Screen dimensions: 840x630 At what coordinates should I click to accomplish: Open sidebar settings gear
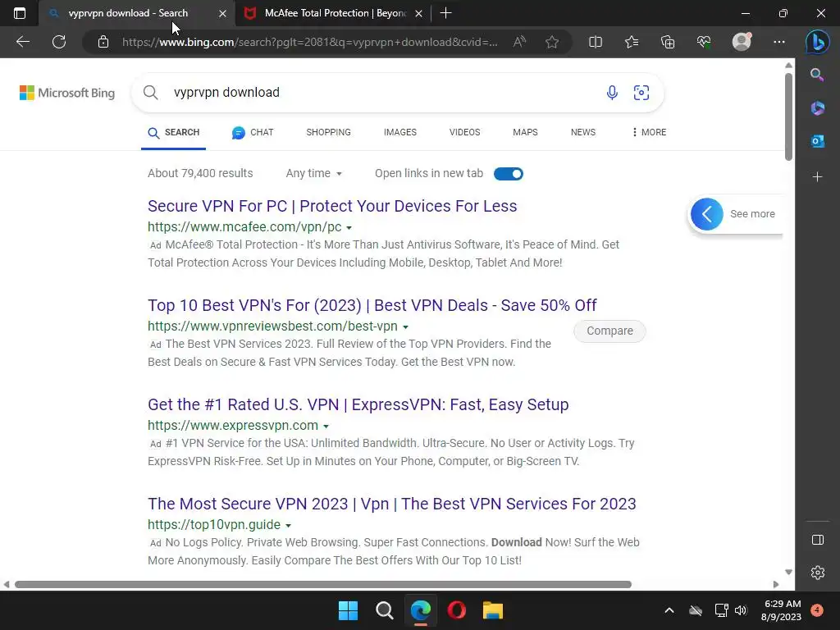[818, 573]
